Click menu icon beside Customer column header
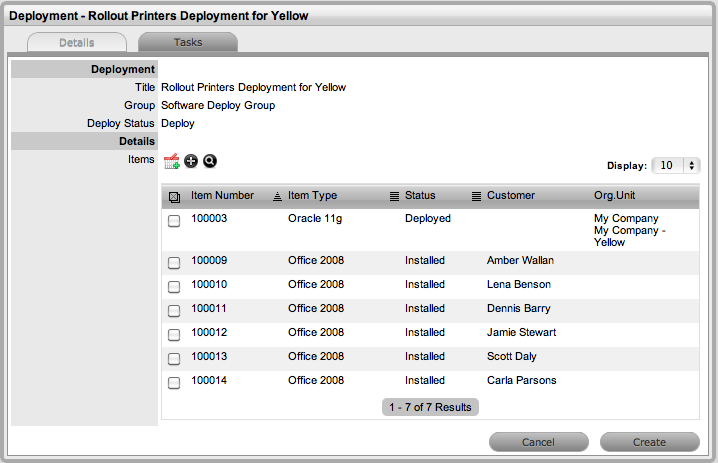Image resolution: width=718 pixels, height=463 pixels. (476, 196)
